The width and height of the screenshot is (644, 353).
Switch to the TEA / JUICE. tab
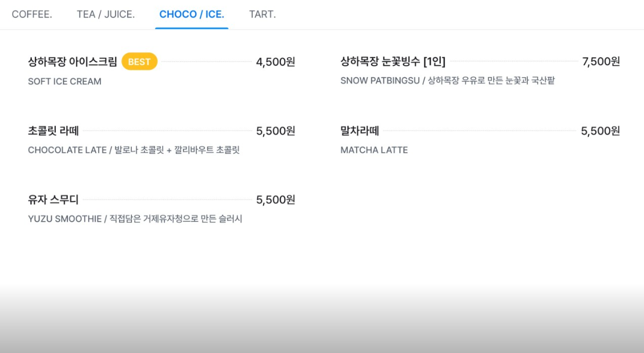pos(106,15)
